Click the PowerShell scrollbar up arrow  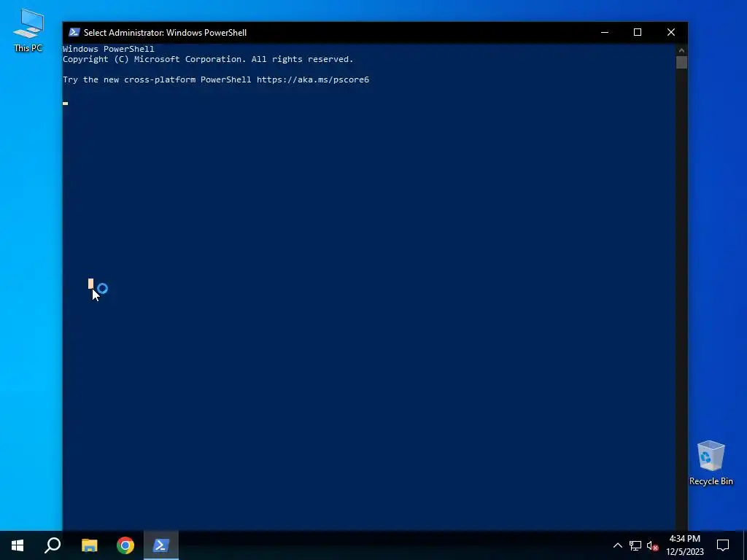[681, 50]
